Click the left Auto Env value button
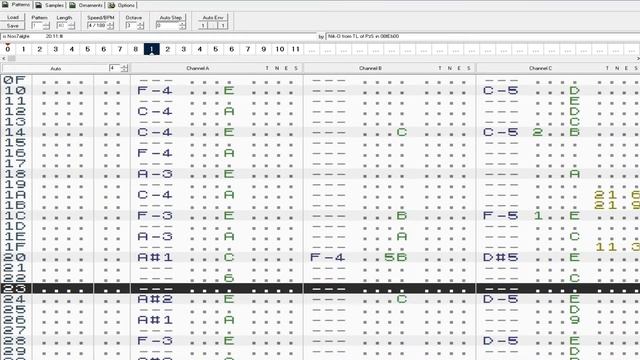This screenshot has height=360, width=640. [203, 25]
